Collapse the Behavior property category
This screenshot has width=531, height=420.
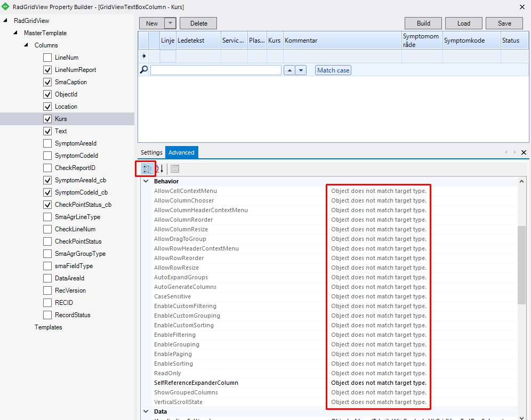146,181
